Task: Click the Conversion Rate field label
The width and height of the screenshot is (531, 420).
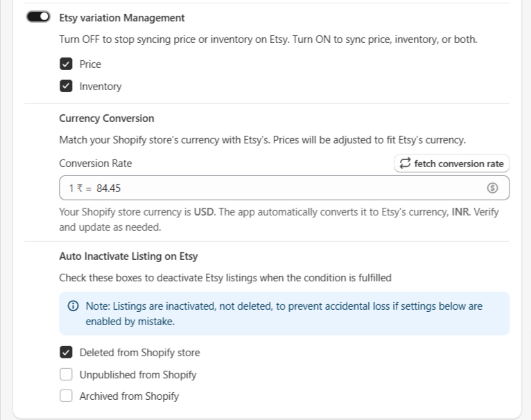Action: click(96, 164)
